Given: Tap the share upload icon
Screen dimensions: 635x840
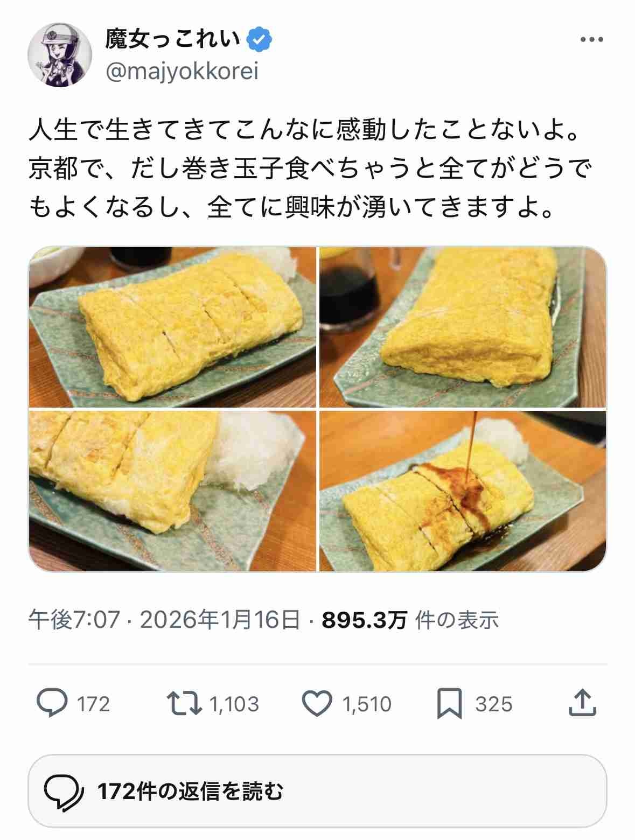Looking at the screenshot, I should [x=582, y=703].
